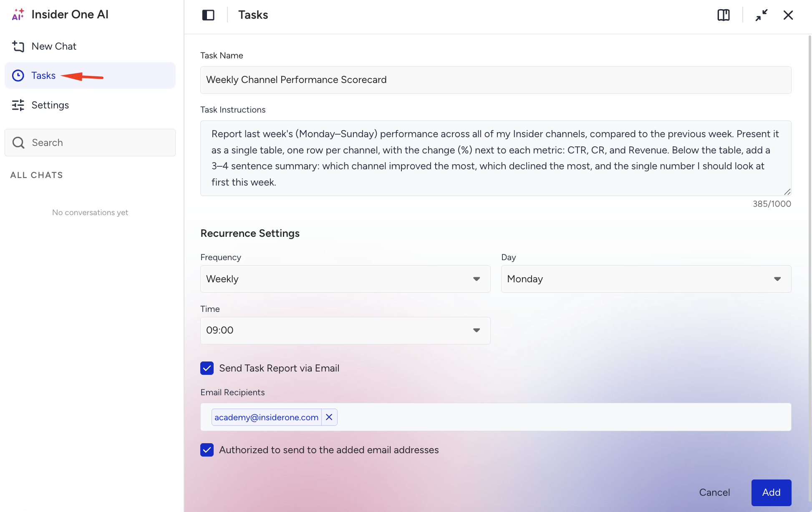
Task: Click the 385/1000 character counter
Action: tap(772, 204)
